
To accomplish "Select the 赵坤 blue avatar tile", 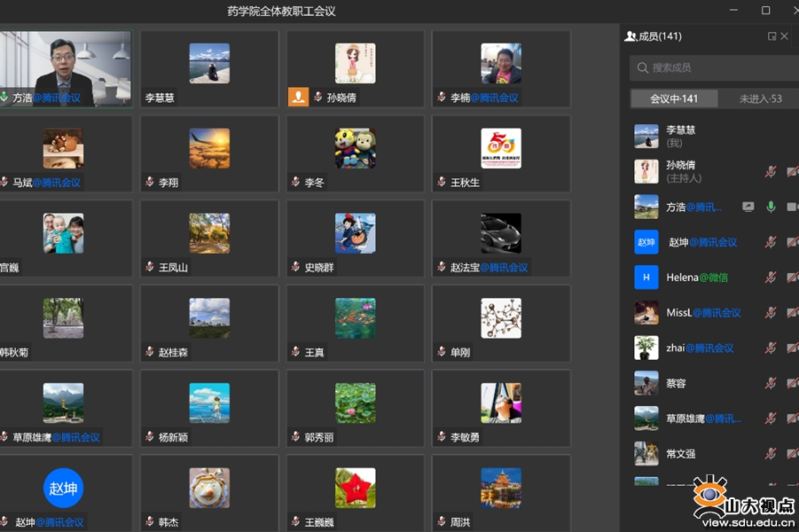I will (63, 489).
